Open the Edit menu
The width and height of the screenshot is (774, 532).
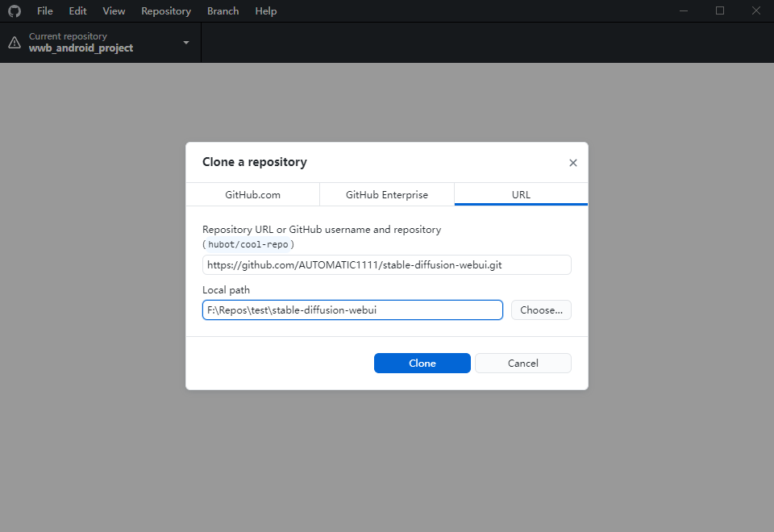(77, 10)
